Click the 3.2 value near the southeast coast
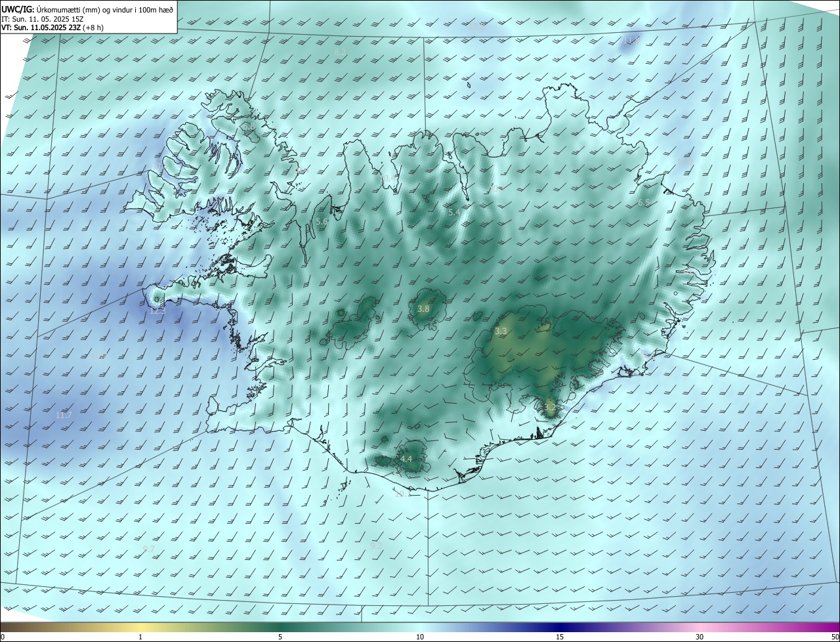Image resolution: width=840 pixels, height=642 pixels. click(x=550, y=407)
